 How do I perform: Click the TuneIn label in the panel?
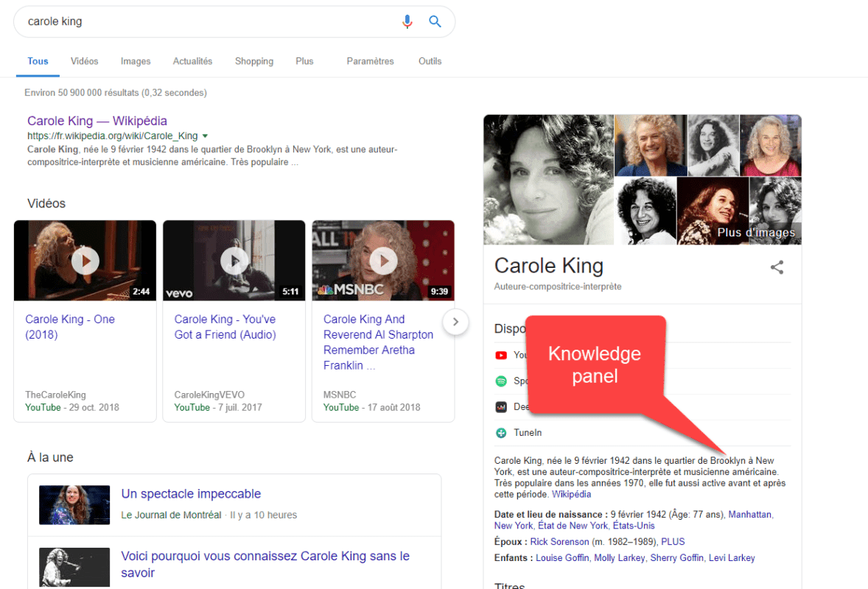(528, 432)
